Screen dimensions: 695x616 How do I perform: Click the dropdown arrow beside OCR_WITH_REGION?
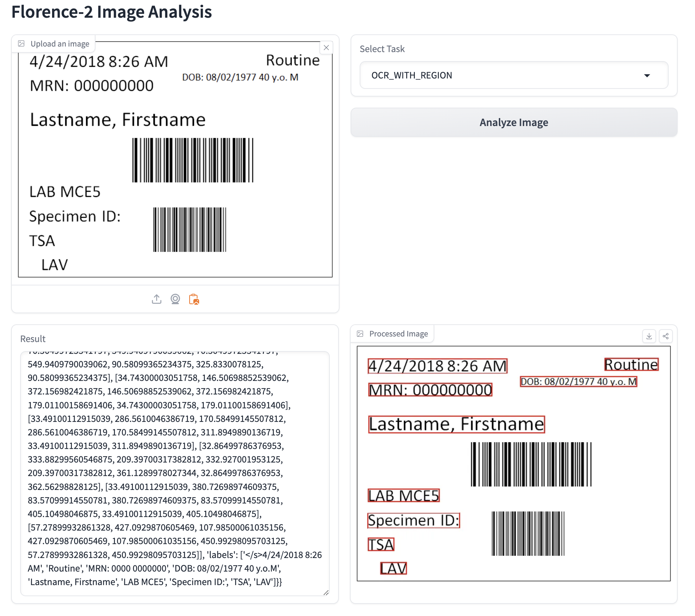click(x=647, y=75)
